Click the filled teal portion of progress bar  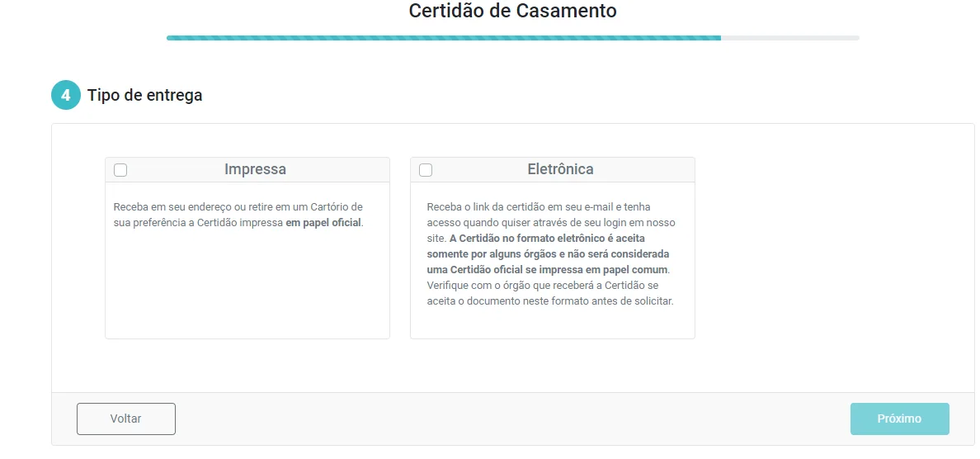click(x=443, y=38)
